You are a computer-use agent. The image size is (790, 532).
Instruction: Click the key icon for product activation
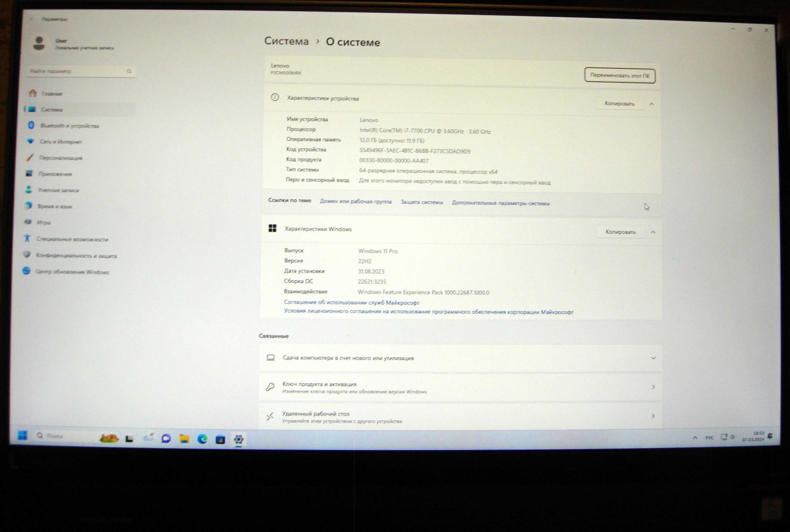click(270, 387)
